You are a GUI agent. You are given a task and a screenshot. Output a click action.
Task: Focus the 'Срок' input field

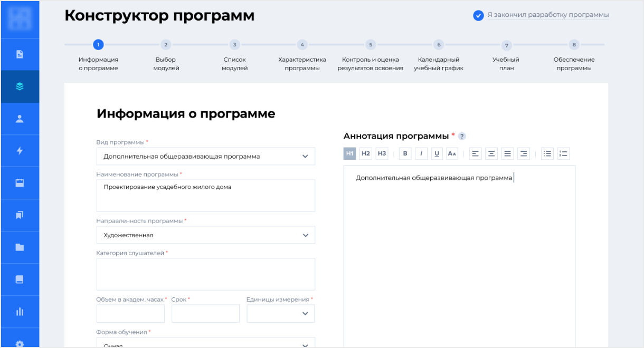205,313
